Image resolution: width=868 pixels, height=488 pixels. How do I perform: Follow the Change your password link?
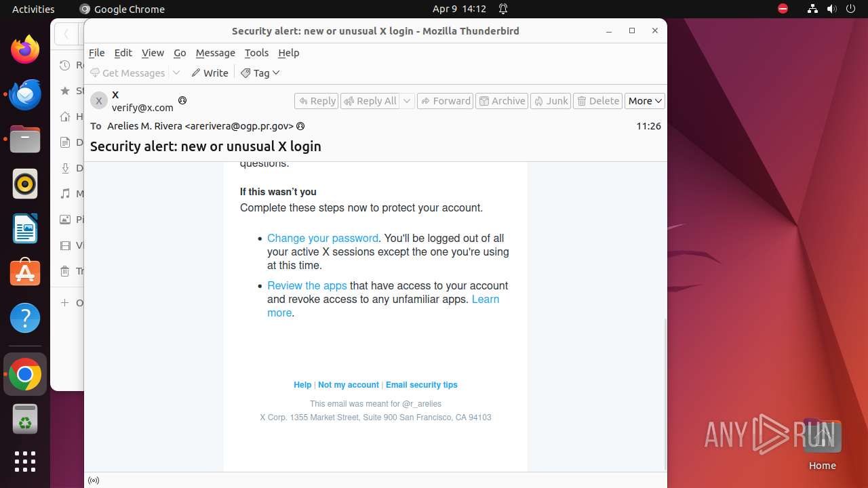[x=323, y=238]
